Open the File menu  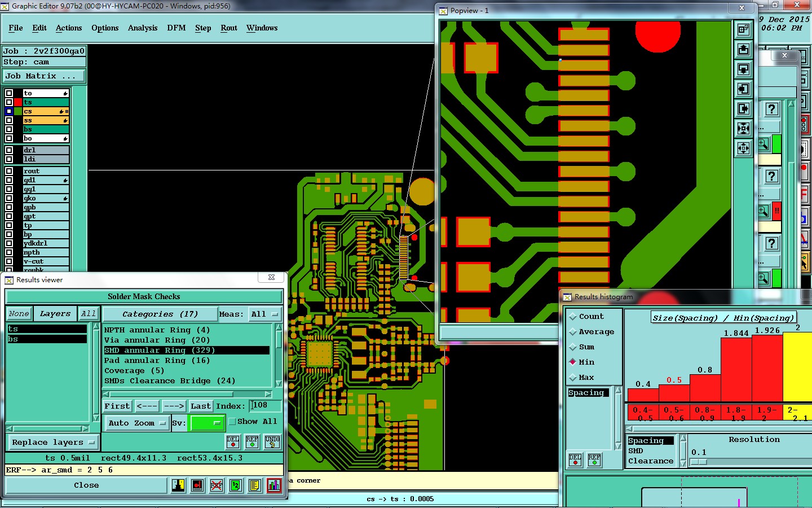click(16, 28)
